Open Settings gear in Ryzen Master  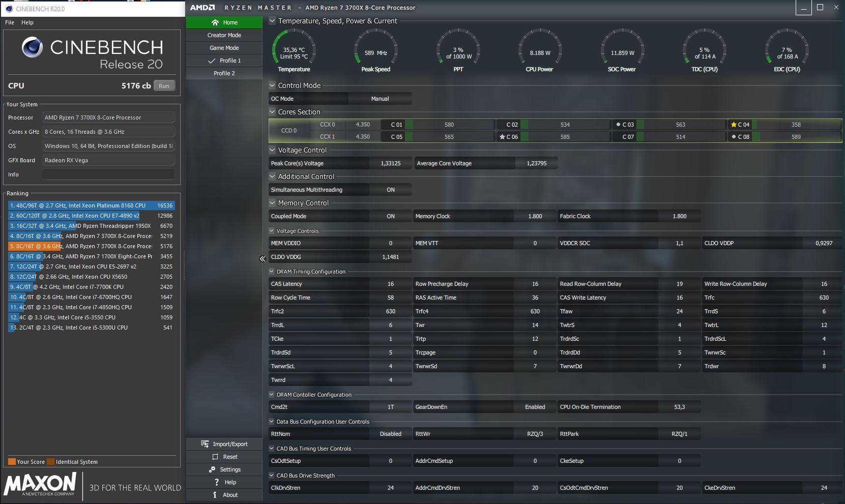point(212,469)
